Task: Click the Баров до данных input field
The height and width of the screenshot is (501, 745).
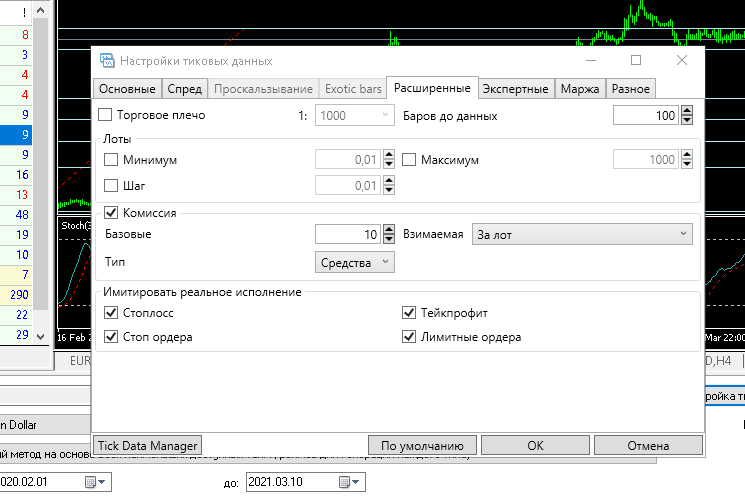Action: pos(647,115)
